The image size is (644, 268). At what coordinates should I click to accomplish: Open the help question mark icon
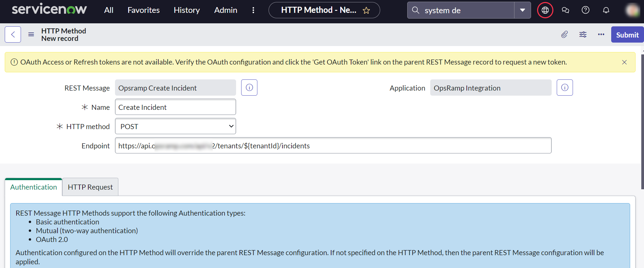(585, 10)
